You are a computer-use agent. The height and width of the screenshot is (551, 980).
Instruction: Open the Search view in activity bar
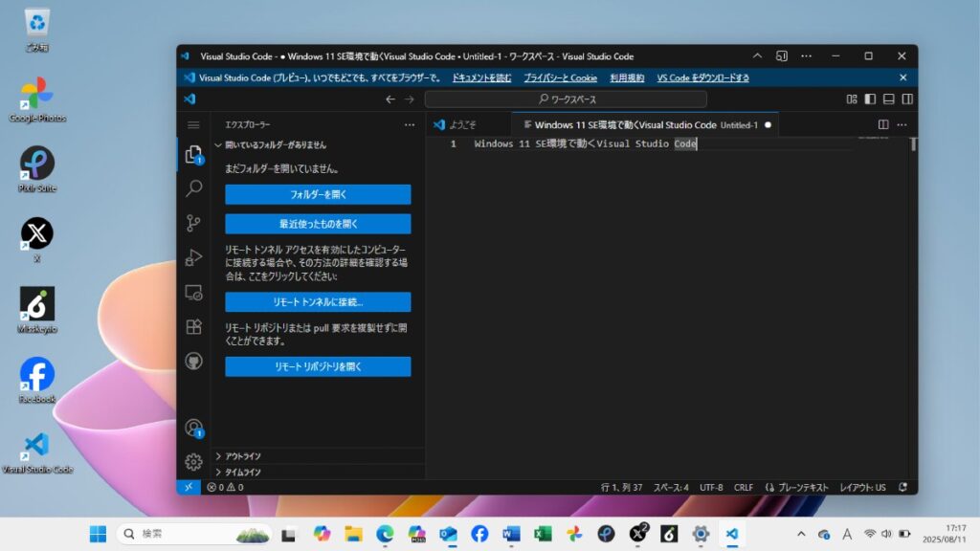pyautogui.click(x=193, y=188)
